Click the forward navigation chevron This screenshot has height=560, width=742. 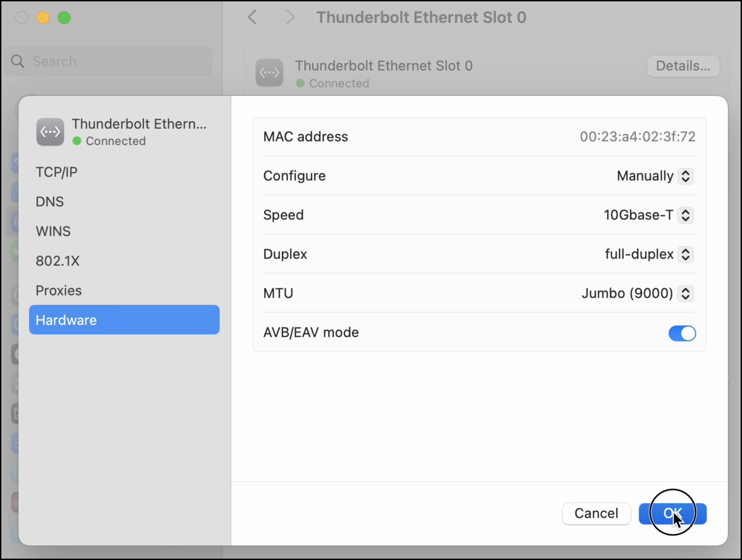click(290, 17)
